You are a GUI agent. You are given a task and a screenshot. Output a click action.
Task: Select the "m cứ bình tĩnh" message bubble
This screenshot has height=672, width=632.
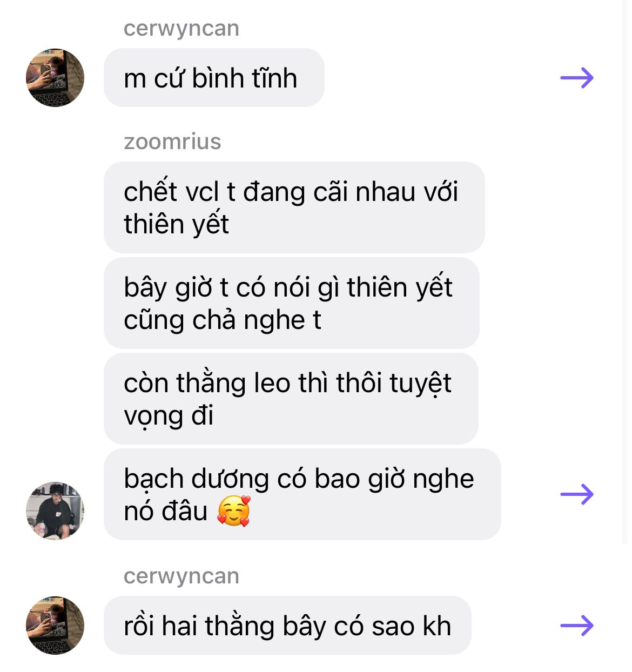(214, 78)
